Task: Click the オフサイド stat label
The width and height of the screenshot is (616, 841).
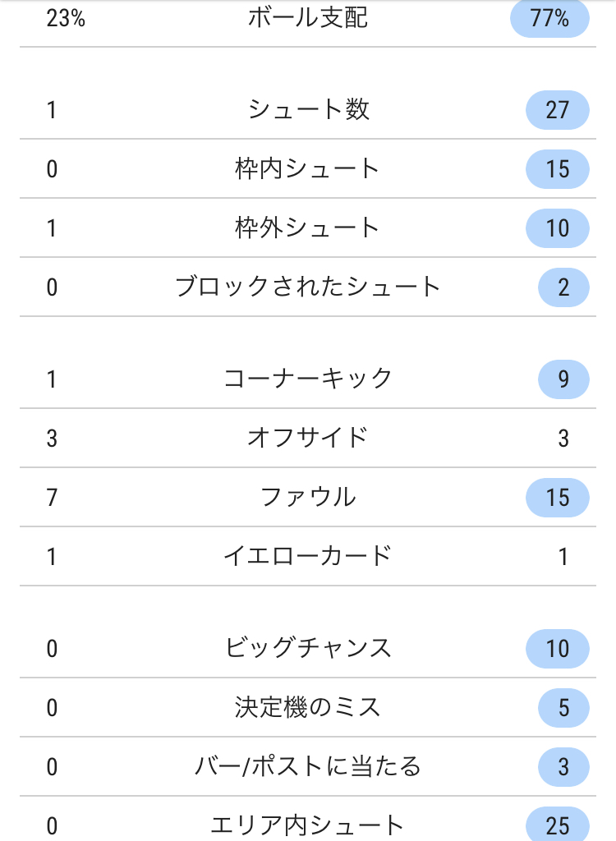Action: pos(308,438)
